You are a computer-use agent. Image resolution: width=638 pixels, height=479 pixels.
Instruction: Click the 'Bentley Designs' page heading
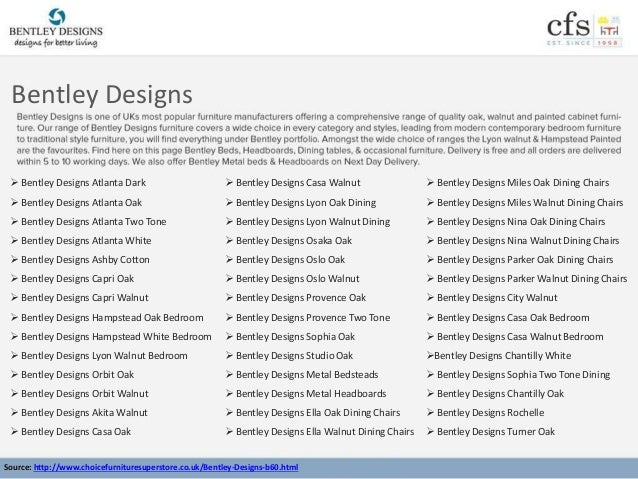coord(102,94)
